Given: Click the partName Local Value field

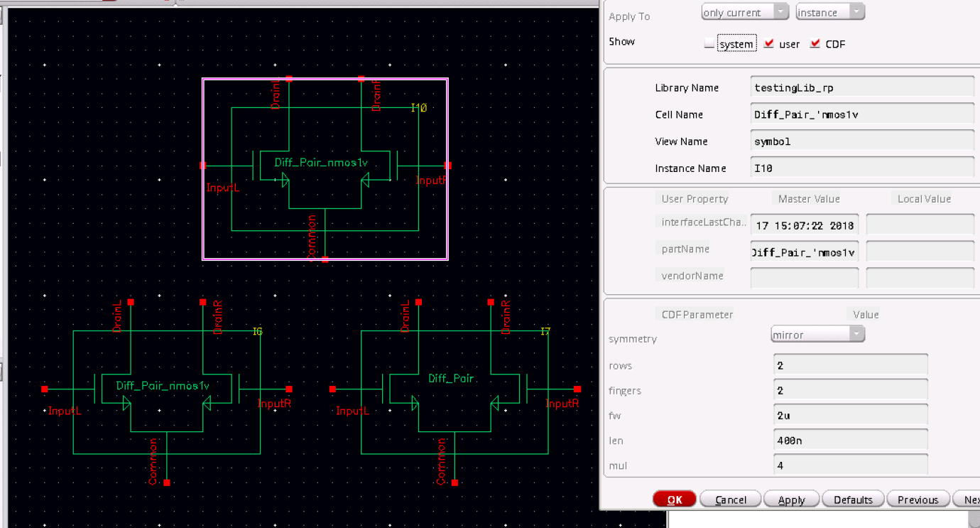Looking at the screenshot, I should [920, 252].
